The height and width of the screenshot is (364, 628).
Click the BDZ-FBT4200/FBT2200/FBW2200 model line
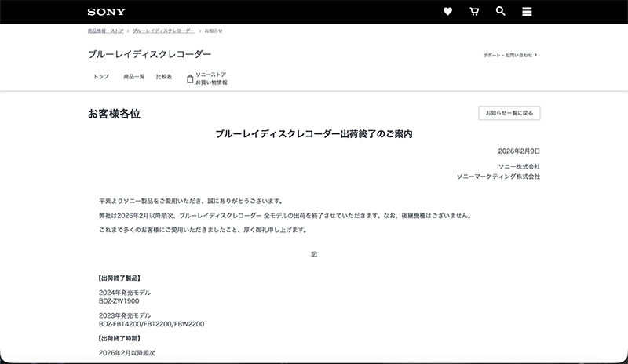pos(152,323)
